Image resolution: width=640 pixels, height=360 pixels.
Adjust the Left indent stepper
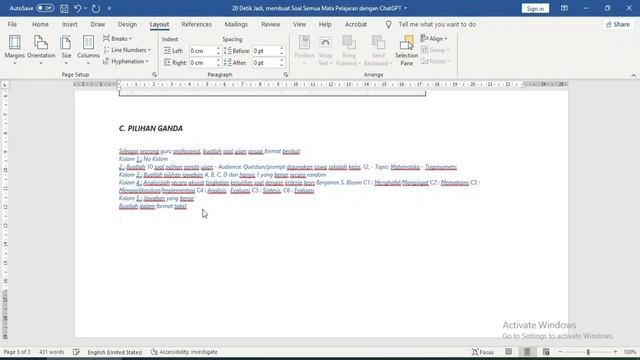[218, 51]
